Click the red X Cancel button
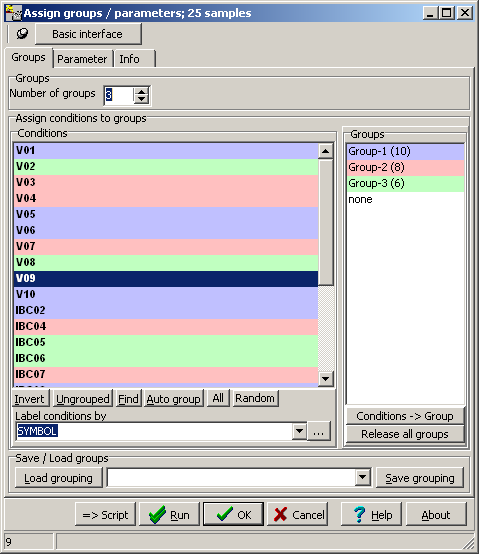 point(297,514)
